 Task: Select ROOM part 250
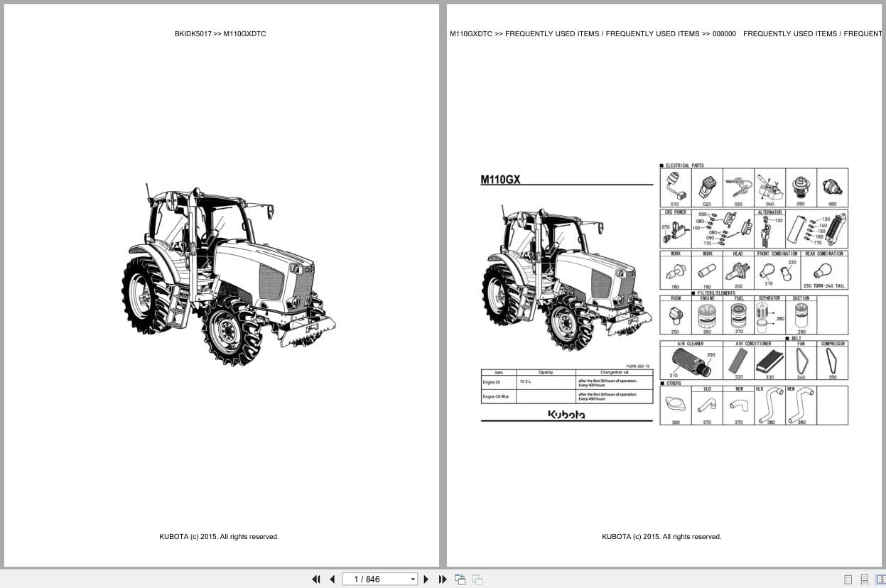pyautogui.click(x=675, y=317)
